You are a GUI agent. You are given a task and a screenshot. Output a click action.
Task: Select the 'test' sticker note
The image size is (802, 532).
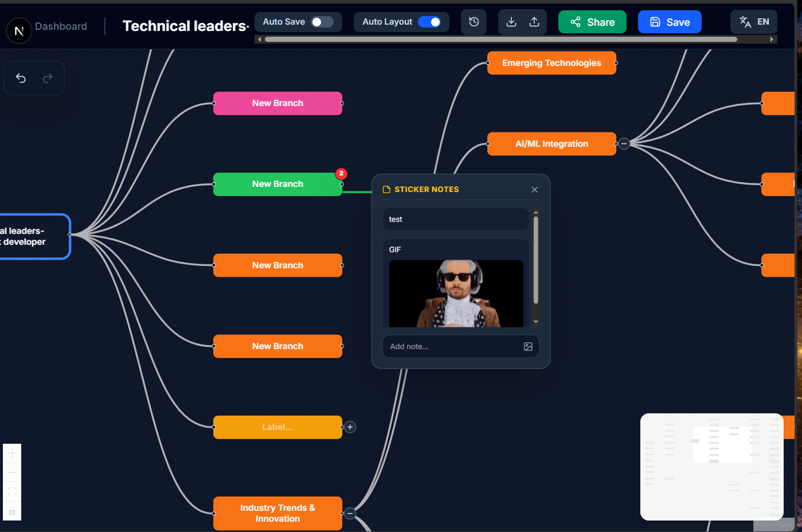tap(456, 220)
